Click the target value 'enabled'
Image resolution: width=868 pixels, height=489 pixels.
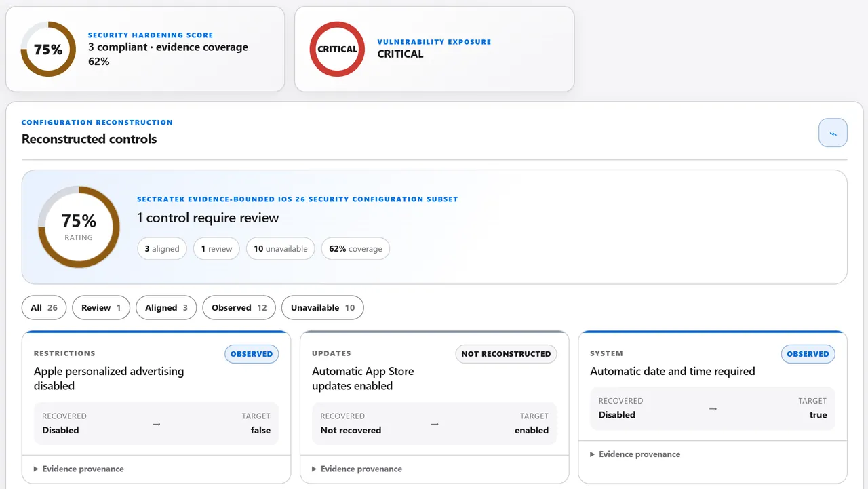(532, 430)
